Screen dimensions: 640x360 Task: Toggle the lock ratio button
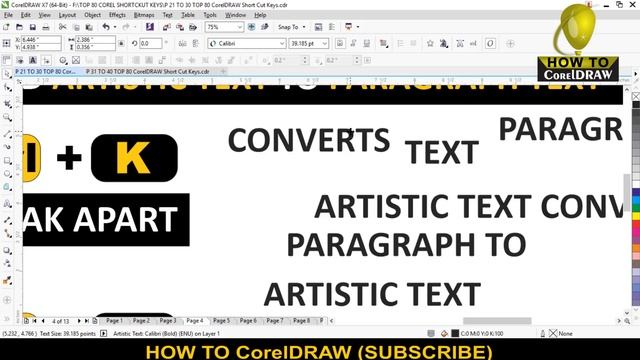point(122,43)
